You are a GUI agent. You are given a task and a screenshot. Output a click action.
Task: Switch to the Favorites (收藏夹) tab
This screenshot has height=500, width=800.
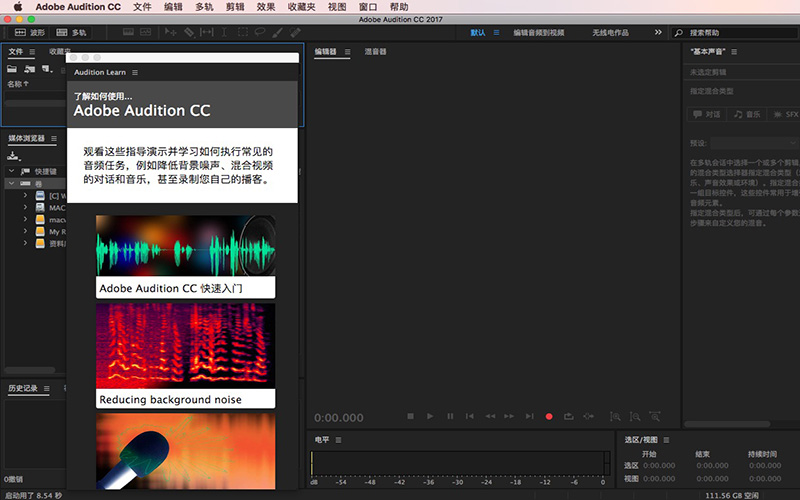click(x=60, y=52)
